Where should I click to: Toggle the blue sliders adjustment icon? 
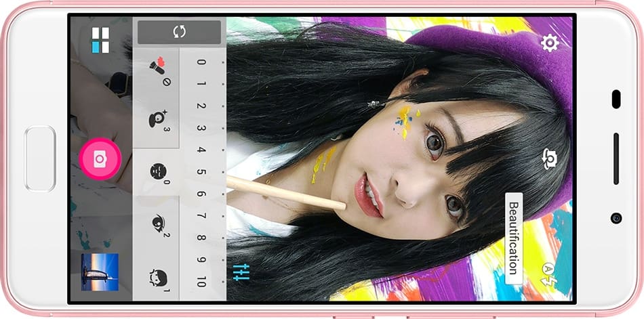coord(241,273)
